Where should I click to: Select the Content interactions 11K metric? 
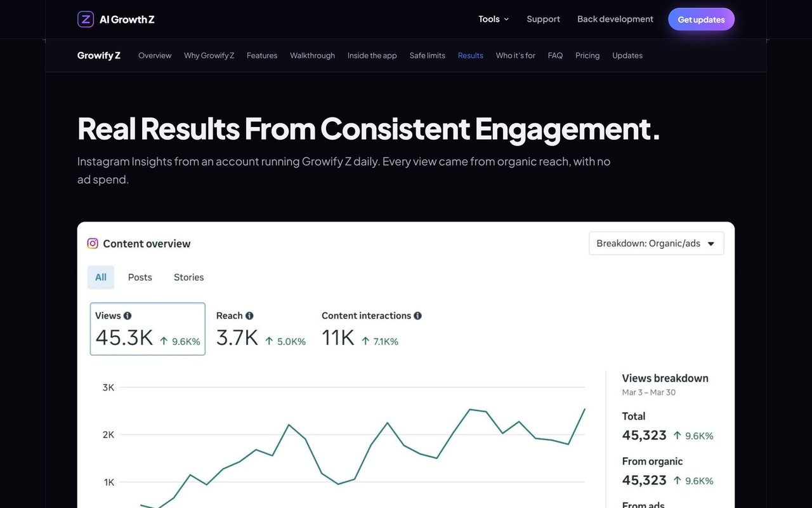pos(372,329)
